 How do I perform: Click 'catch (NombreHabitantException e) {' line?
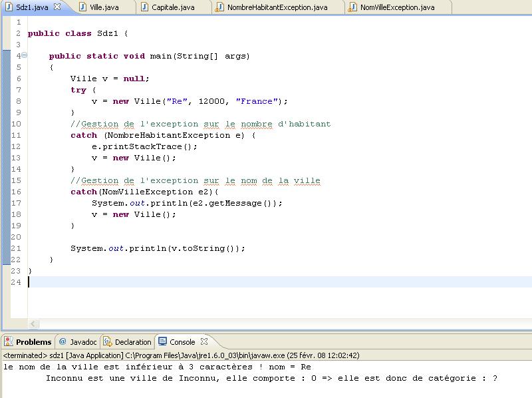click(163, 135)
